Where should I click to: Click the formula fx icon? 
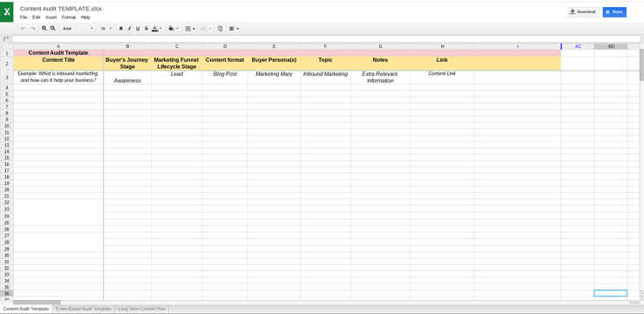click(x=6, y=39)
